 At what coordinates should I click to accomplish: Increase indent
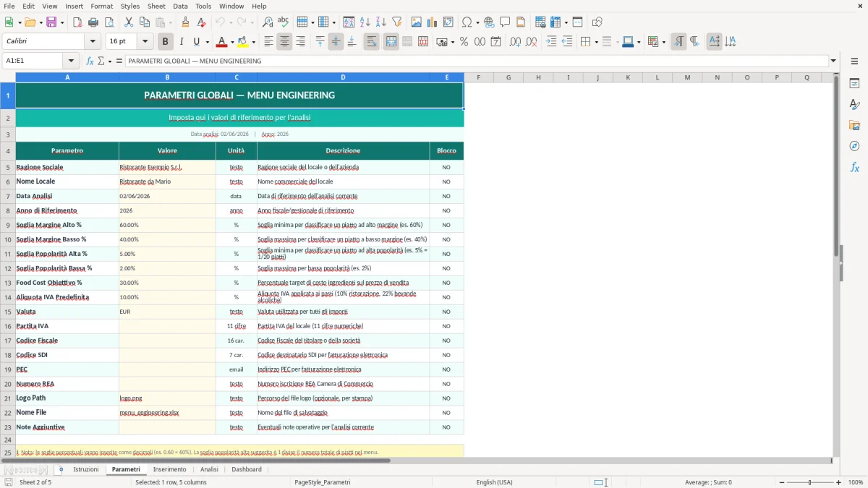click(x=551, y=42)
